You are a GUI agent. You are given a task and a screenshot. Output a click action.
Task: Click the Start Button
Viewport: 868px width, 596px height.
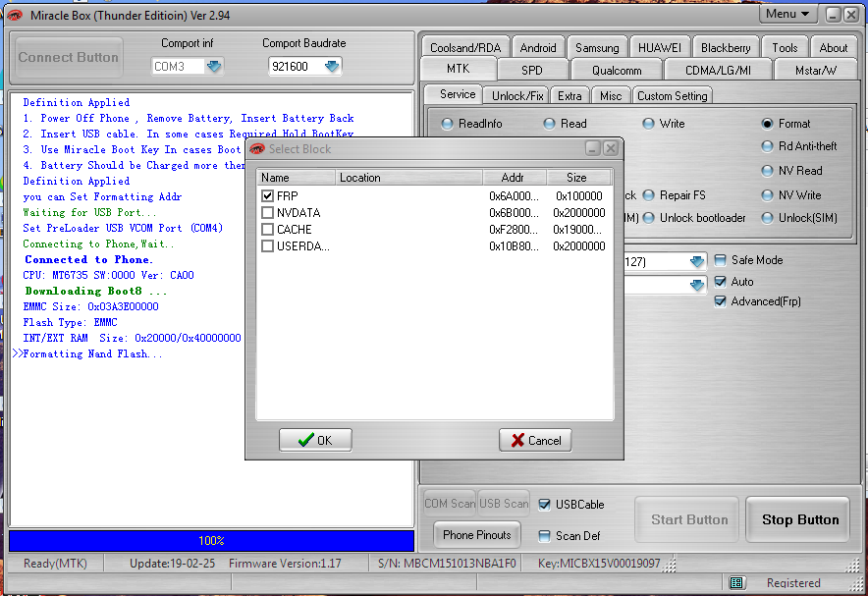coord(687,519)
